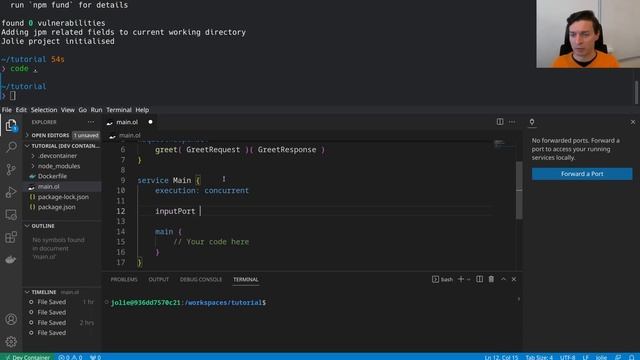The height and width of the screenshot is (360, 640).
Task: Open the Run menu
Action: 96,110
